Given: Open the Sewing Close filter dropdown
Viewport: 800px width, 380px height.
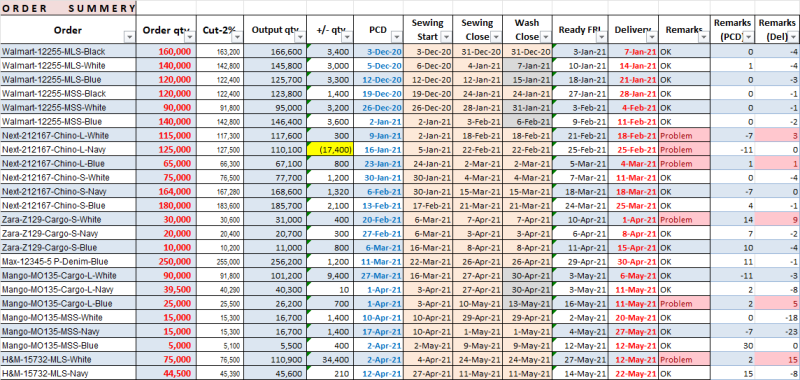Looking at the screenshot, I should 496,37.
